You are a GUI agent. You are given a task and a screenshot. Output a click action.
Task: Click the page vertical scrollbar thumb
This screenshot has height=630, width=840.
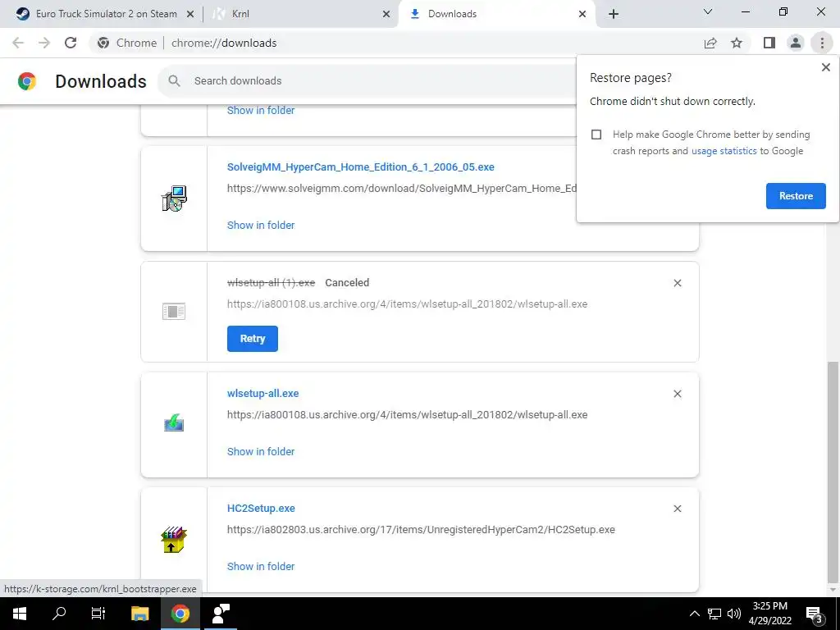point(833,472)
